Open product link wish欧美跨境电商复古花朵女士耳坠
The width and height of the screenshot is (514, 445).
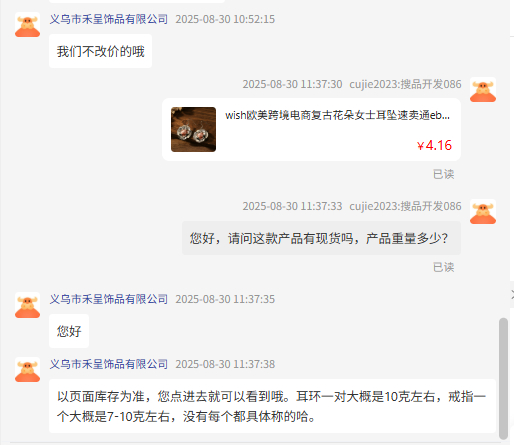tap(337, 115)
